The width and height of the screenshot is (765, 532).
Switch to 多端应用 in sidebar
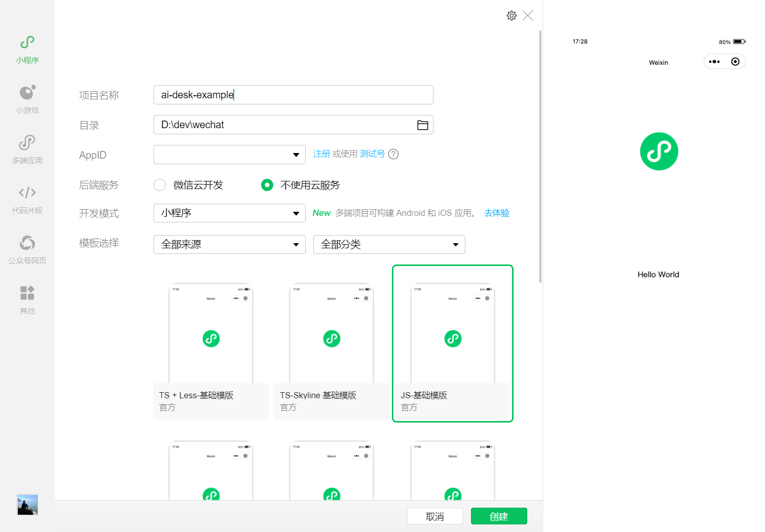(27, 150)
